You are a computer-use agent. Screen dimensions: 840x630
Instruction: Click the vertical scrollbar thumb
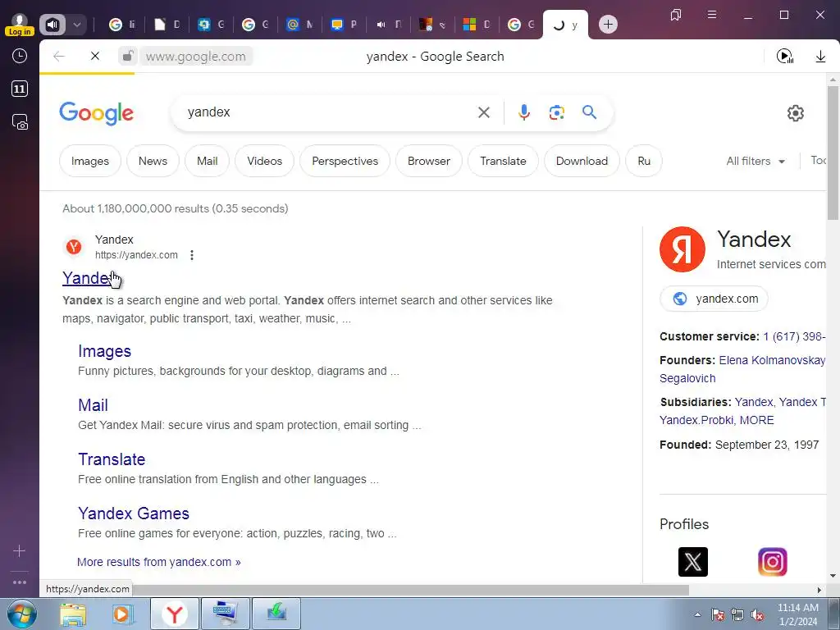[833, 153]
